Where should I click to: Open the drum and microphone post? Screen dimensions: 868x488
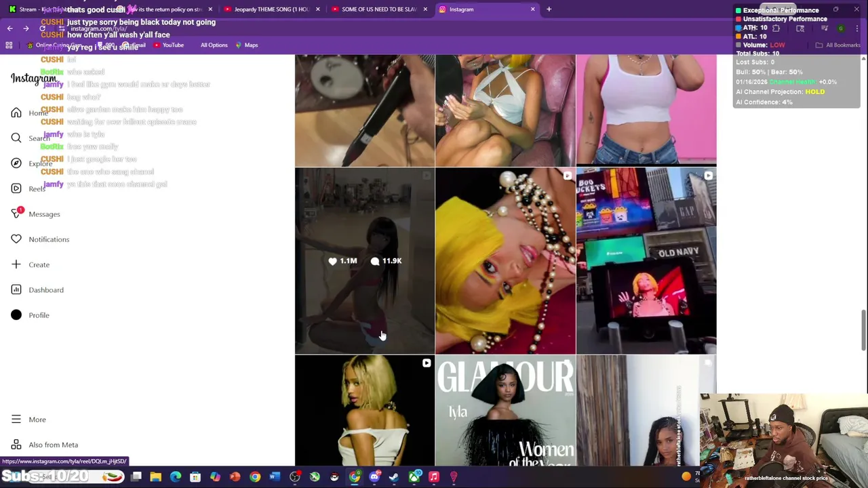364,110
